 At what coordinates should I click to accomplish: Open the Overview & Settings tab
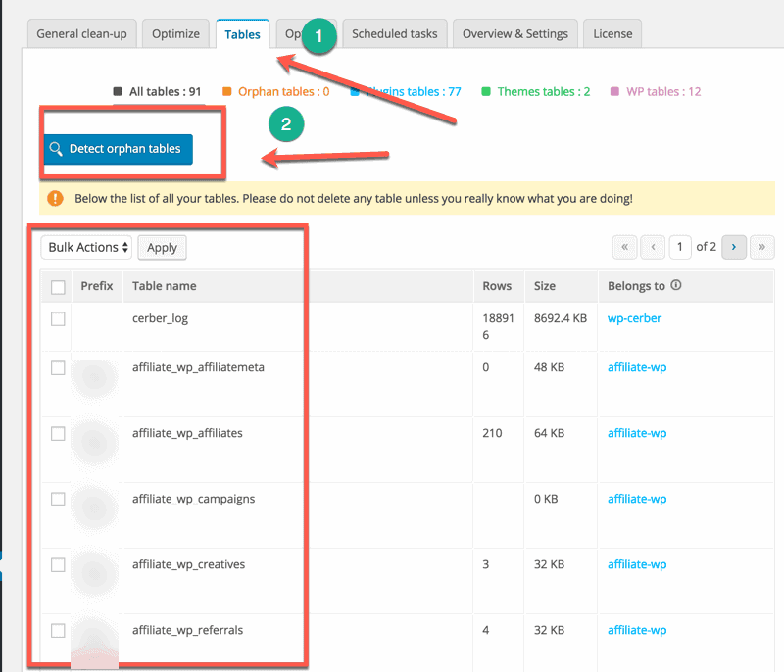coord(515,33)
